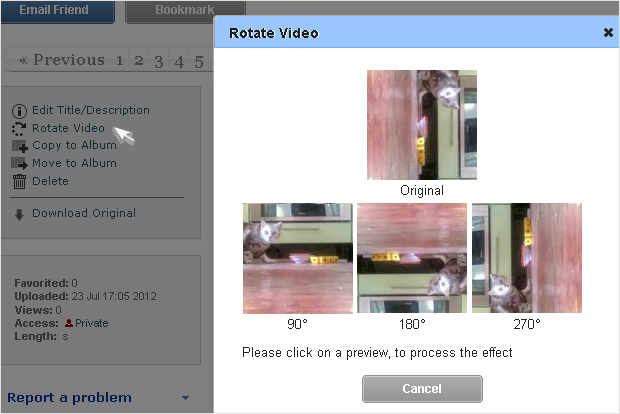Click the Download Original down-arrow icon
620x414 pixels.
coord(19,214)
